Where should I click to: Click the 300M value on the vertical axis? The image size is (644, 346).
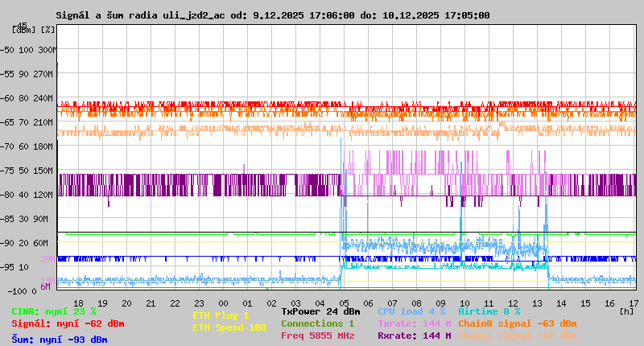(46, 50)
